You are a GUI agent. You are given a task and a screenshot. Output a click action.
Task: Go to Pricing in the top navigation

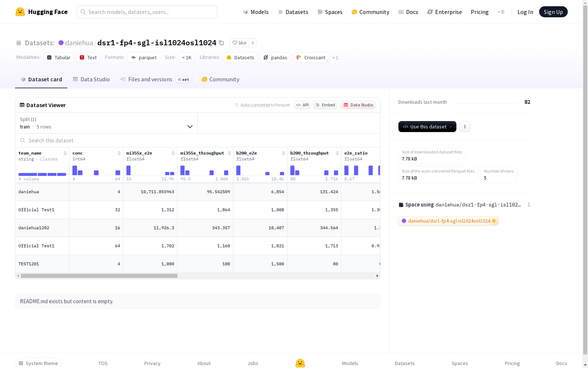(x=480, y=12)
